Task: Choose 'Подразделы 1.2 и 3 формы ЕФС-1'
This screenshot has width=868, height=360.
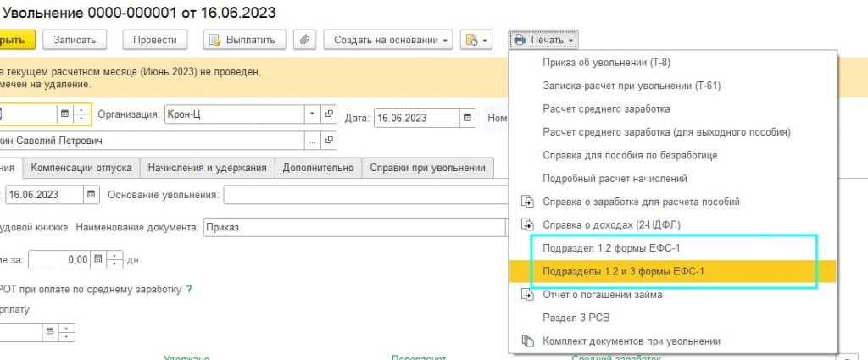Action: point(623,271)
